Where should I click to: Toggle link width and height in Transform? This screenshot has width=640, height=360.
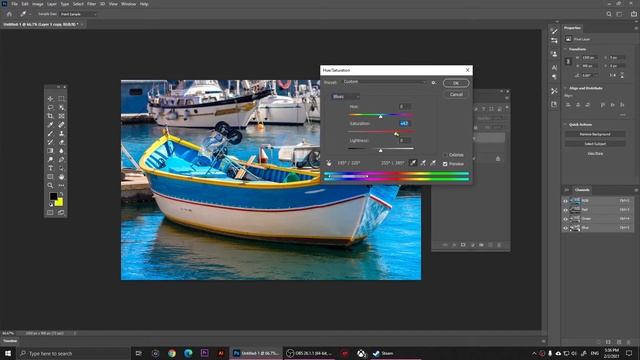pyautogui.click(x=568, y=61)
